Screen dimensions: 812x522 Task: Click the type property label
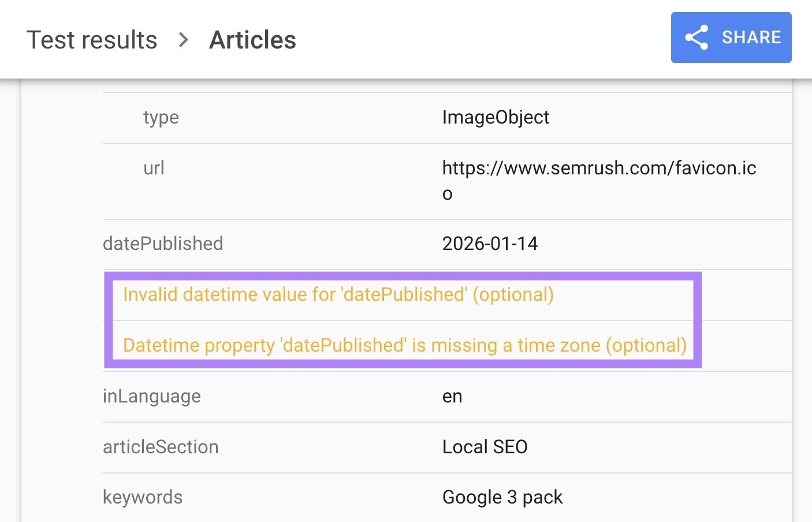pyautogui.click(x=161, y=117)
